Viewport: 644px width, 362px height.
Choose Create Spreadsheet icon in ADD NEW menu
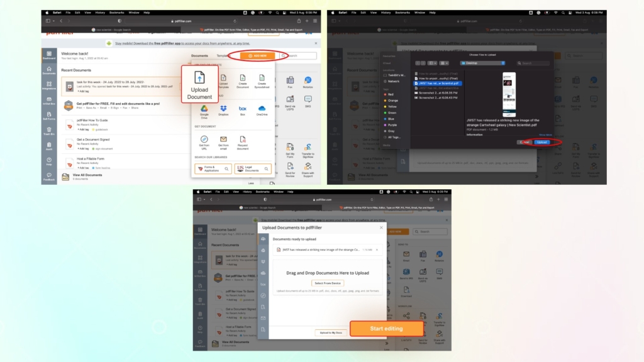[x=262, y=81]
